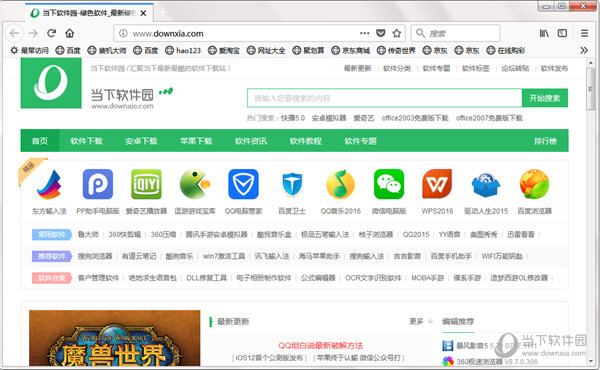This screenshot has width=600, height=370.
Task: Select 软件下载 in green navigation bar
Action: [x=86, y=141]
